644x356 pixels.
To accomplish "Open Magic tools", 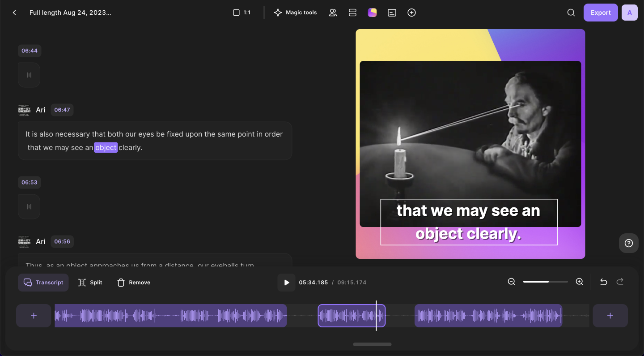I will tap(295, 13).
